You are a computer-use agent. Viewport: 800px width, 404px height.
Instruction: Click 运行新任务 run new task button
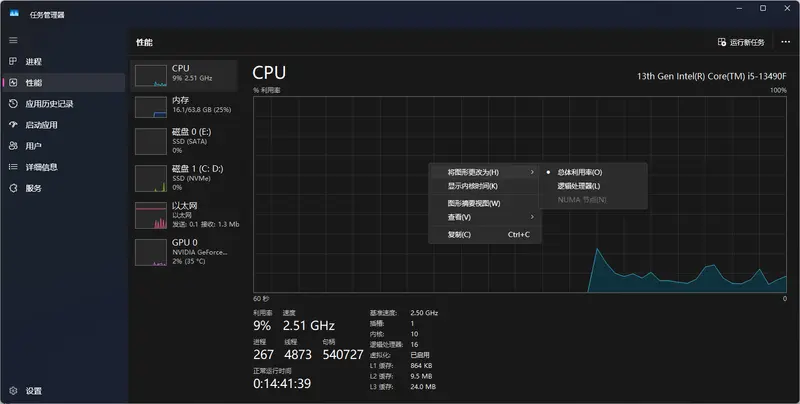pos(741,42)
